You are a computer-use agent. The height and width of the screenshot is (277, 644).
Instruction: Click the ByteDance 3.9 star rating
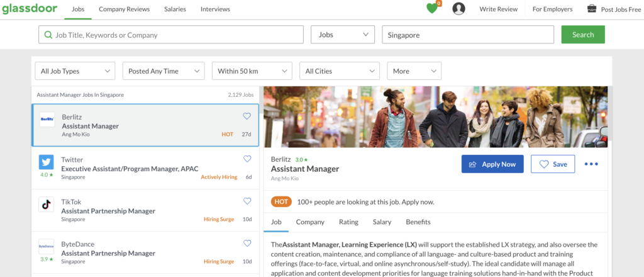[x=47, y=259]
